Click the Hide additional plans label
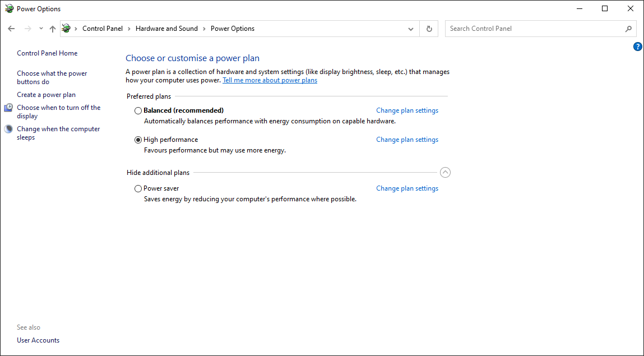Viewport: 644px width, 356px height. pyautogui.click(x=158, y=173)
